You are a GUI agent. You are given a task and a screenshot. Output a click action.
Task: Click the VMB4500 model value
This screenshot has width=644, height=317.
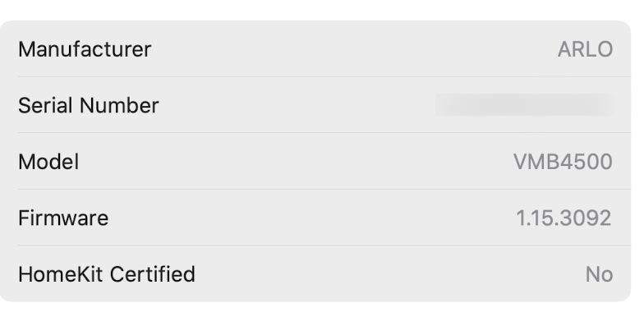563,162
